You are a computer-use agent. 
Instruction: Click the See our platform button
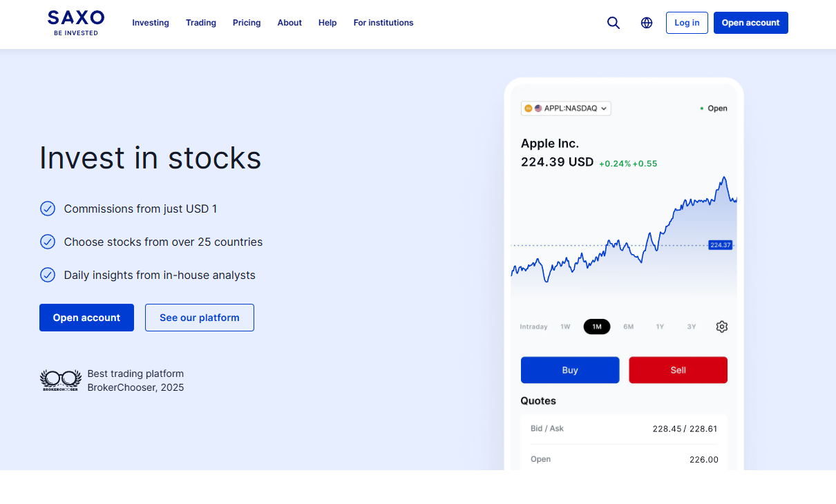point(200,318)
